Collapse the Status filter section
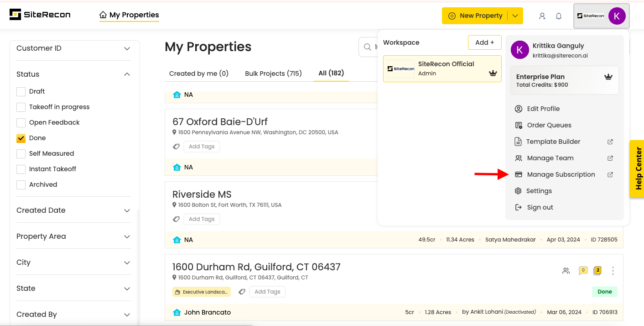Image resolution: width=644 pixels, height=326 pixels. [127, 74]
